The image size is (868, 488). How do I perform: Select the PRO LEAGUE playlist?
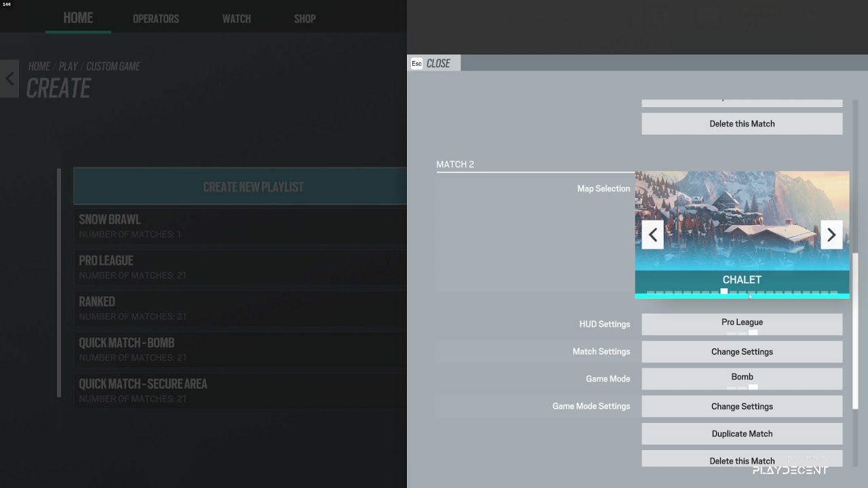(x=240, y=267)
